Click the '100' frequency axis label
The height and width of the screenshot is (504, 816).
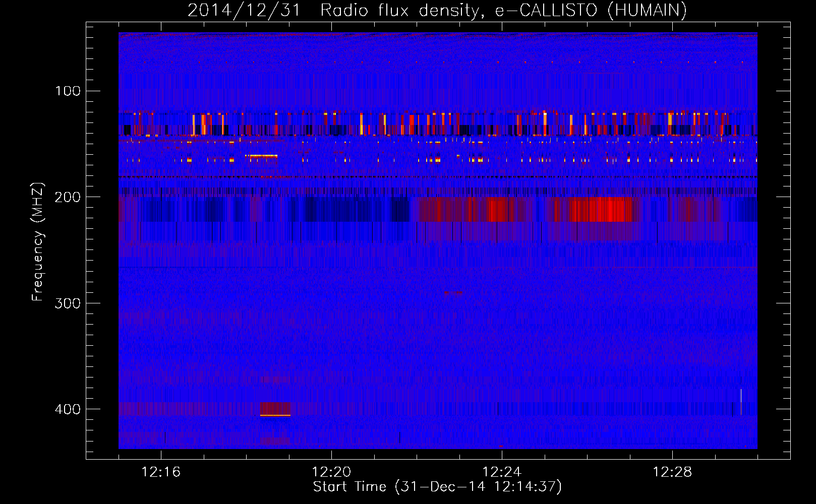[68, 91]
